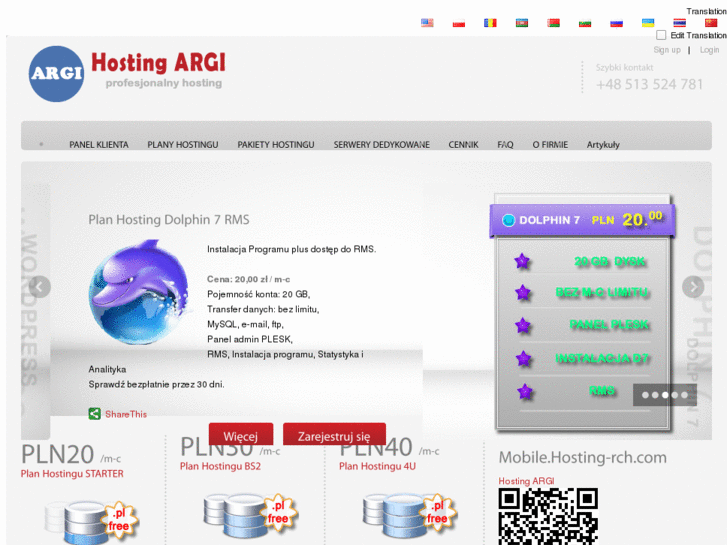727x545 pixels.
Task: Choose the Azerbaijani flag translation
Action: point(522,23)
